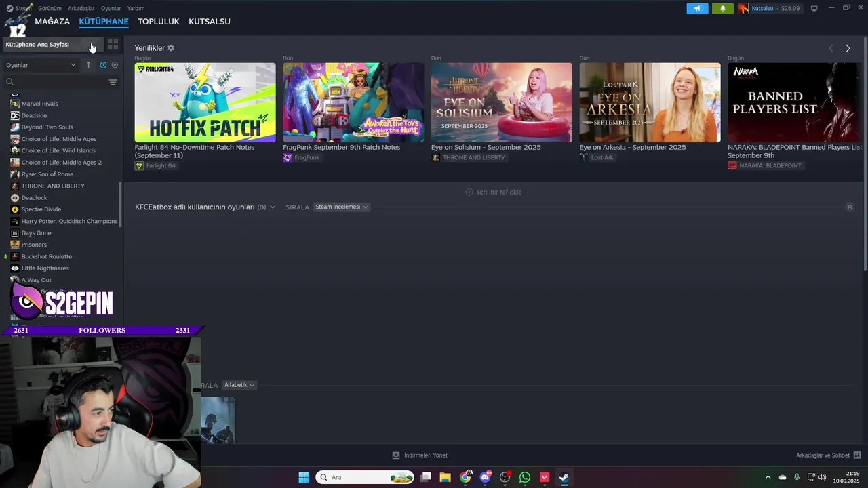Open Alfabetik sort dropdown
The height and width of the screenshot is (488, 868).
pyautogui.click(x=239, y=385)
